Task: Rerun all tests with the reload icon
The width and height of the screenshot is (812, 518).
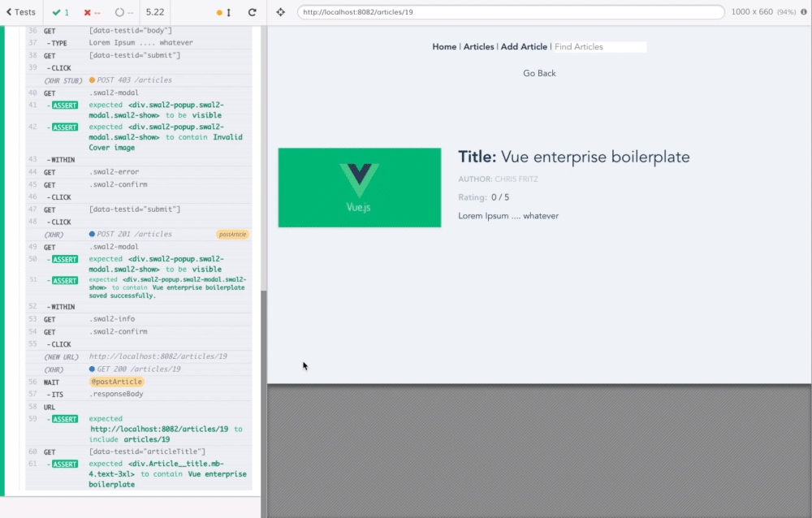Action: (x=253, y=12)
